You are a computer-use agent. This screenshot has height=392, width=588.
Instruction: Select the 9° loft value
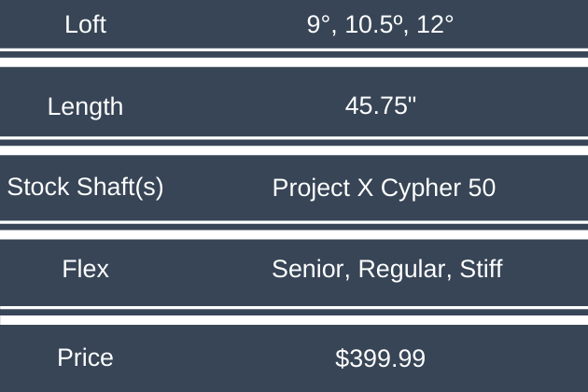[x=320, y=25]
